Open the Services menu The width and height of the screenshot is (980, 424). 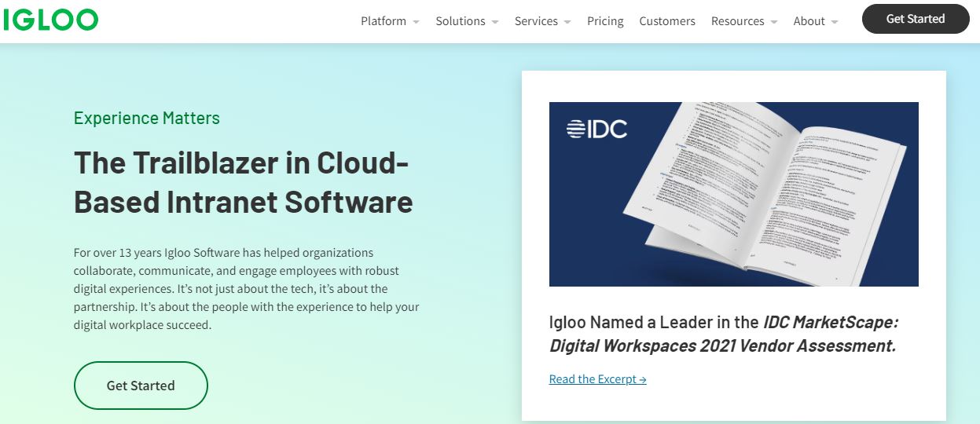[536, 21]
